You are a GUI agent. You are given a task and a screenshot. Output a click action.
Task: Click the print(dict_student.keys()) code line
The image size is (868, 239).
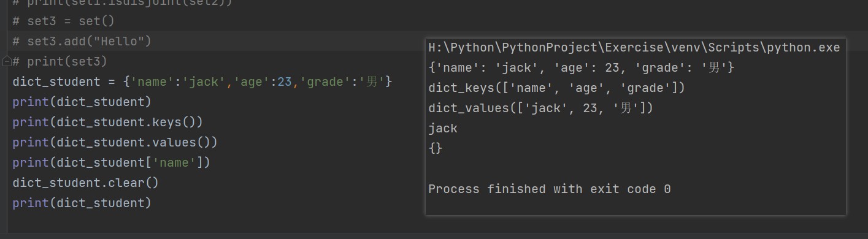tap(107, 122)
